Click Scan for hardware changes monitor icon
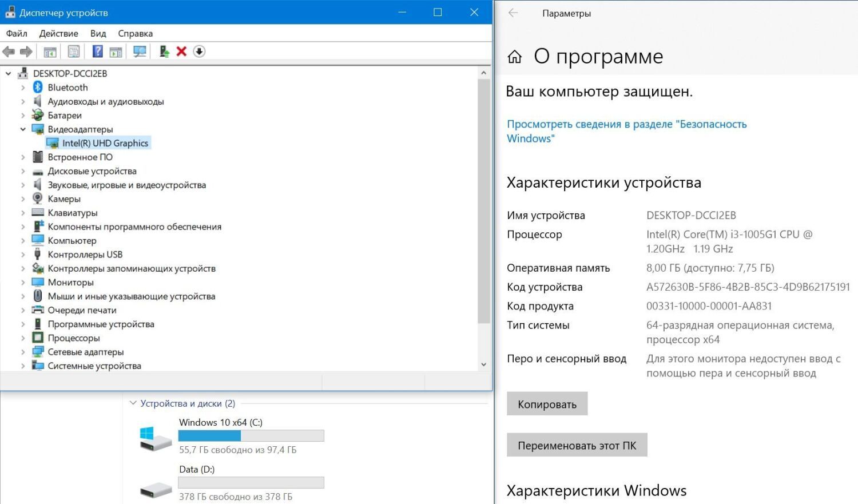Viewport: 858px width, 504px height. (x=140, y=51)
